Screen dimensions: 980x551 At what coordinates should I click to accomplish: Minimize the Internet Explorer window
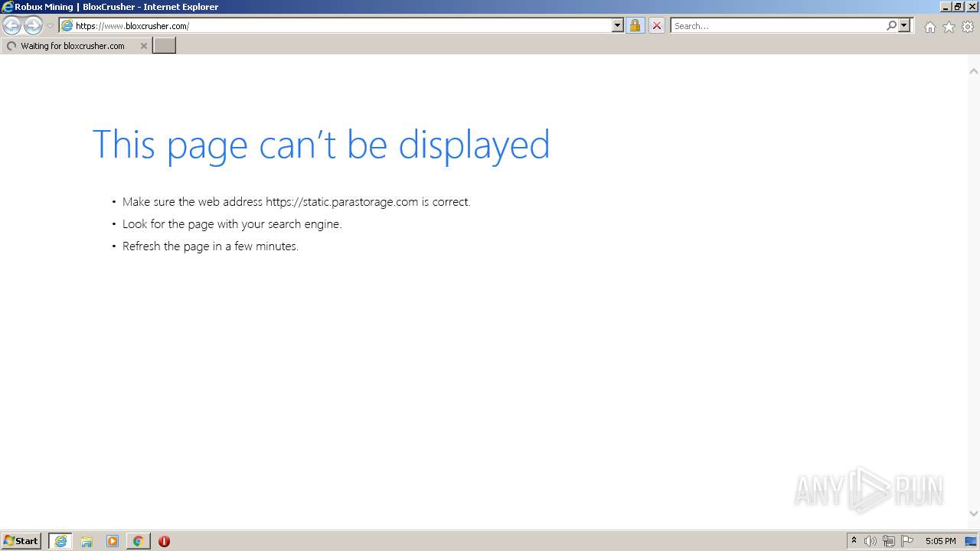(945, 7)
